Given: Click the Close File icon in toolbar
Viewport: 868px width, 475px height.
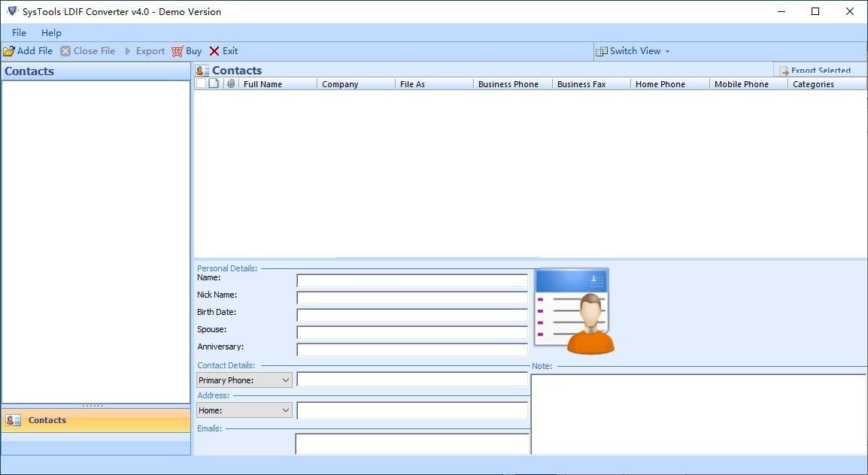Looking at the screenshot, I should 65,51.
